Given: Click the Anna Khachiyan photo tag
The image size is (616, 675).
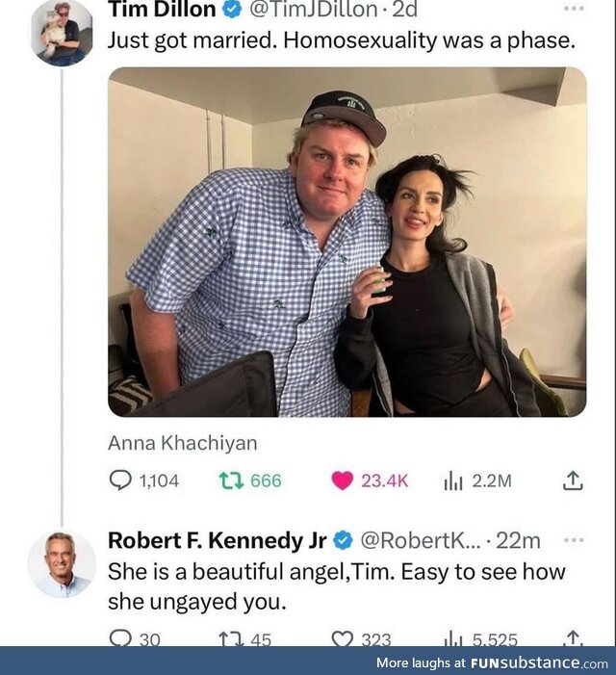Looking at the screenshot, I should pyautogui.click(x=183, y=443).
